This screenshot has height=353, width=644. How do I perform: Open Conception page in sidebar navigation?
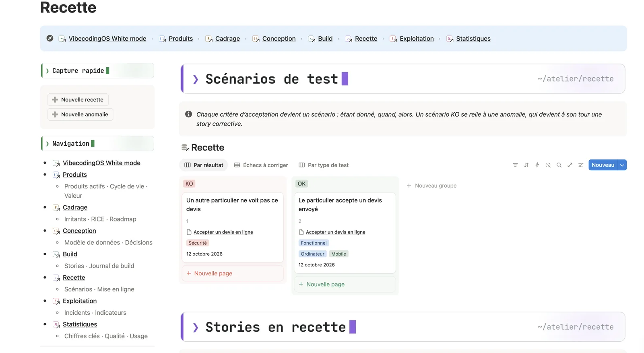point(79,231)
